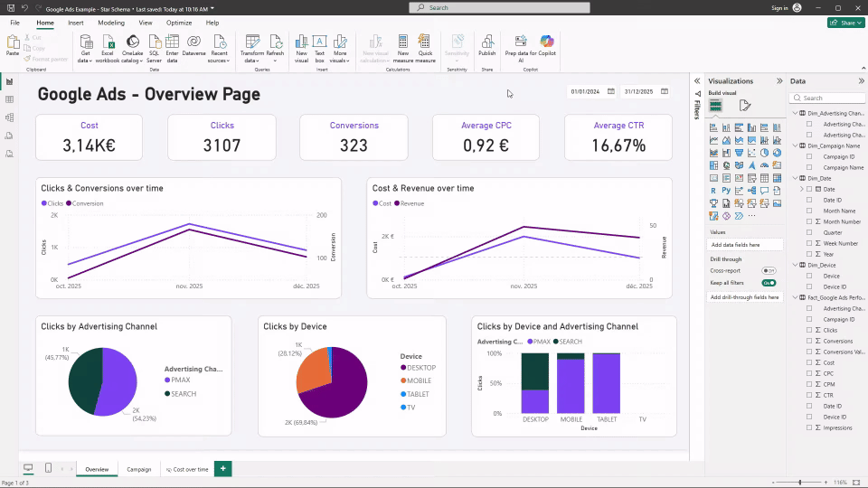Connect to SQL Server
Viewport: 868px width, 488px height.
154,49
